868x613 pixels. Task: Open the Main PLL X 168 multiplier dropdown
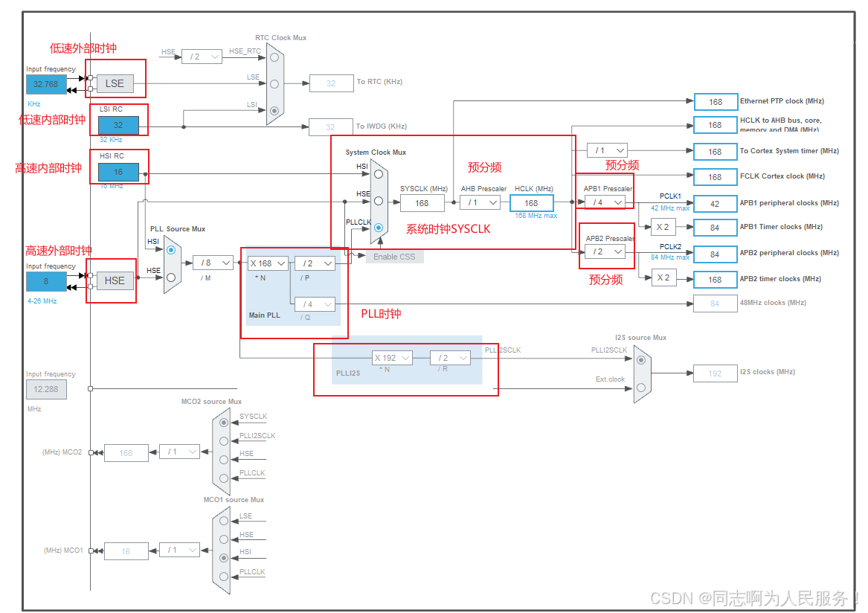pos(268,263)
